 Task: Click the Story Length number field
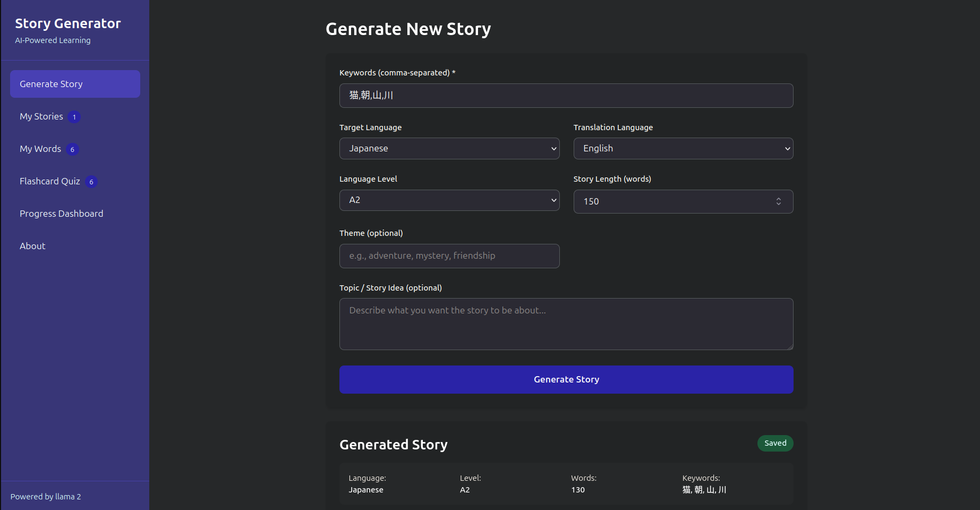pyautogui.click(x=675, y=201)
